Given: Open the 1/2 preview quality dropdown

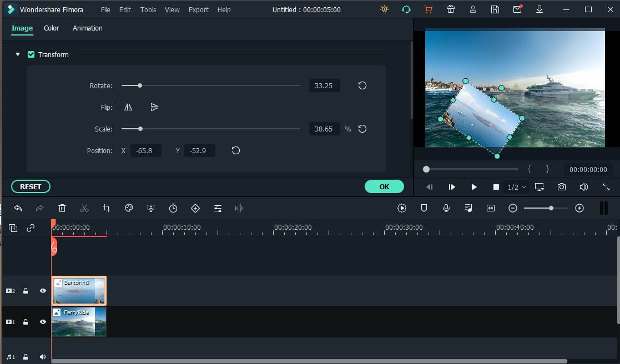Looking at the screenshot, I should [517, 187].
